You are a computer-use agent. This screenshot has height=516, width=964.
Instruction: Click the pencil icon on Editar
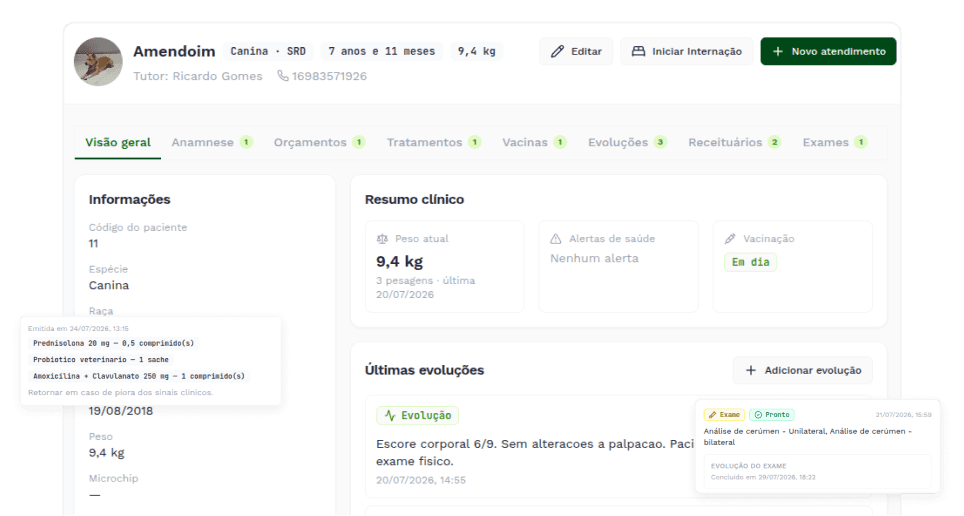tap(557, 51)
